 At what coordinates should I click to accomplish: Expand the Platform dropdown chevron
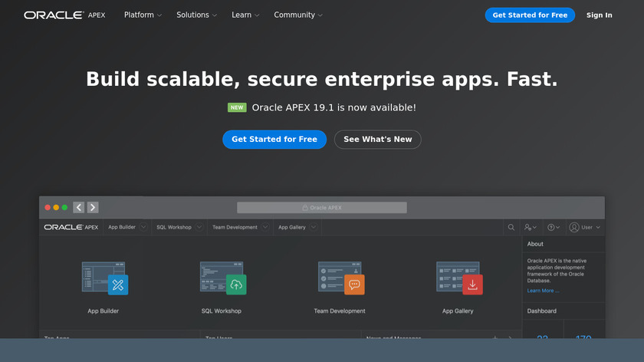(x=159, y=15)
